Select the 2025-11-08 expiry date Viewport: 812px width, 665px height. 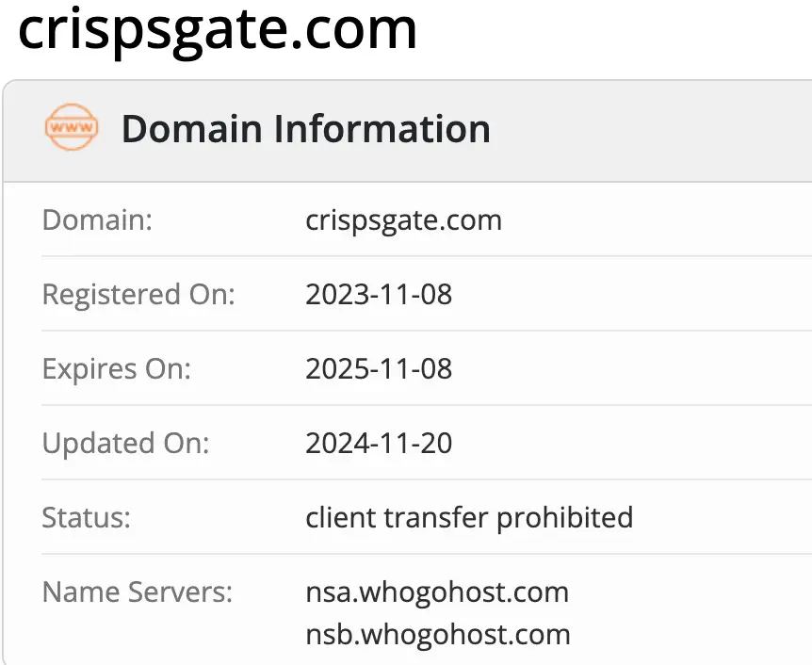pyautogui.click(x=379, y=368)
